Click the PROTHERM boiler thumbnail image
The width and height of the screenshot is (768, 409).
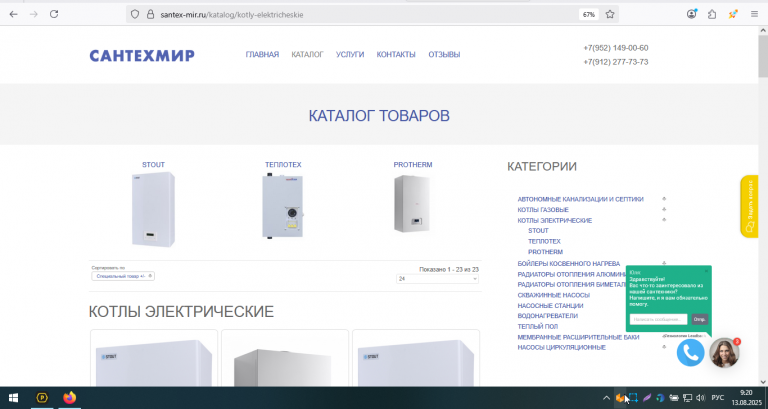[412, 203]
